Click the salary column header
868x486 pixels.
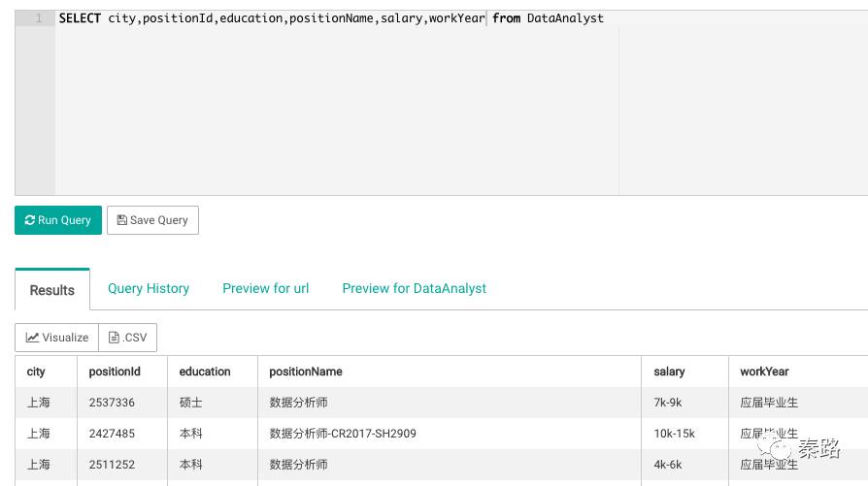click(669, 372)
